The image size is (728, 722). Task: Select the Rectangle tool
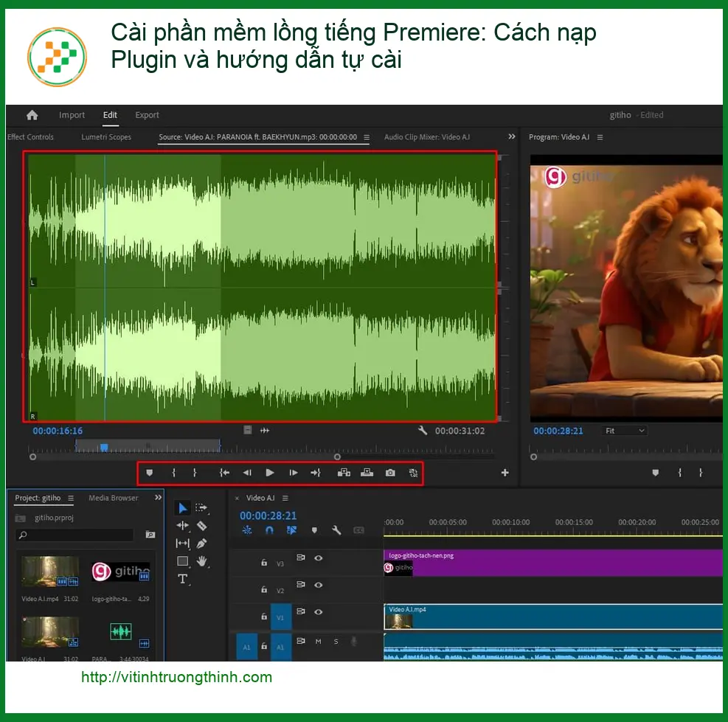tap(183, 561)
